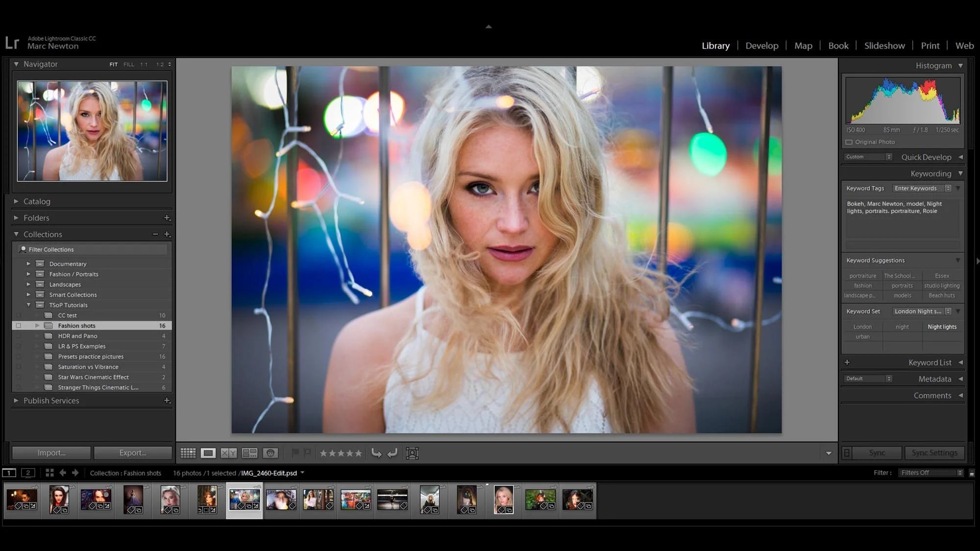Open People view
980x551 pixels.
(271, 453)
